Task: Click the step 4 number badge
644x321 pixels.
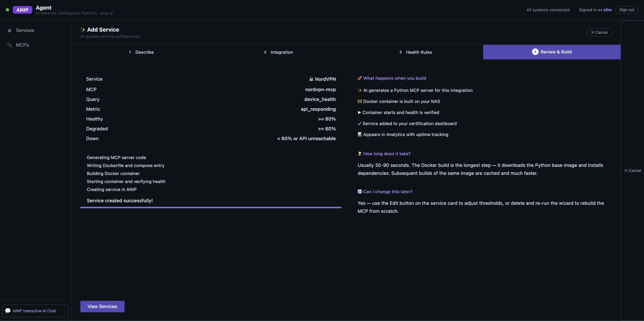Action: (535, 52)
